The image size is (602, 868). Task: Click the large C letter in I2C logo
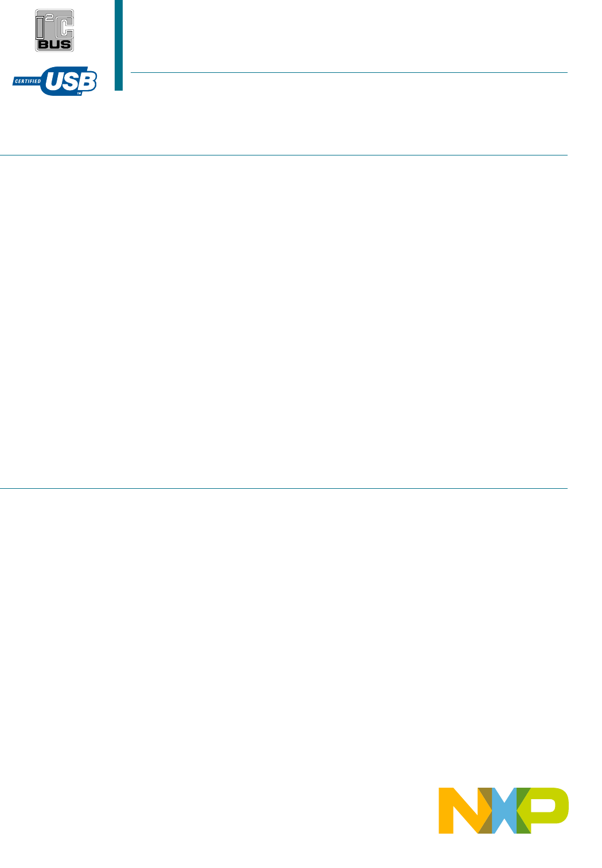coord(63,26)
